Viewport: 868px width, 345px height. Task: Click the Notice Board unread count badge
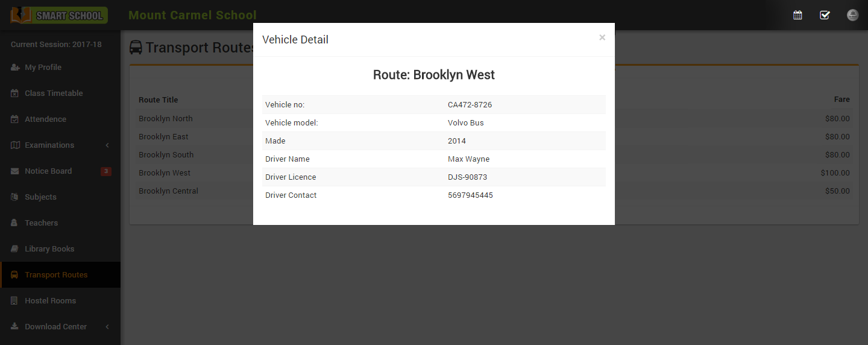106,171
